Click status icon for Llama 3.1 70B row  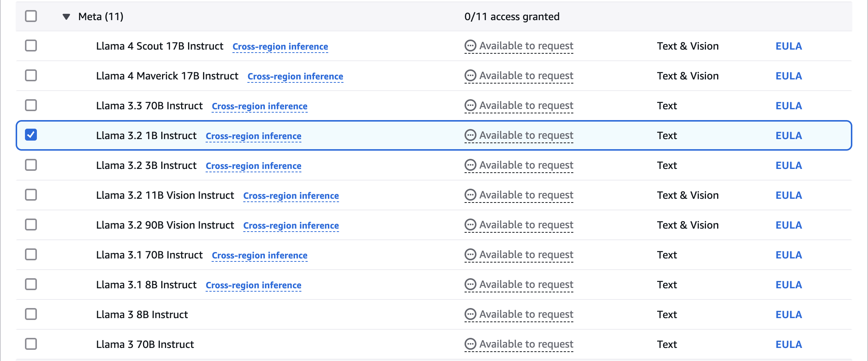point(471,254)
